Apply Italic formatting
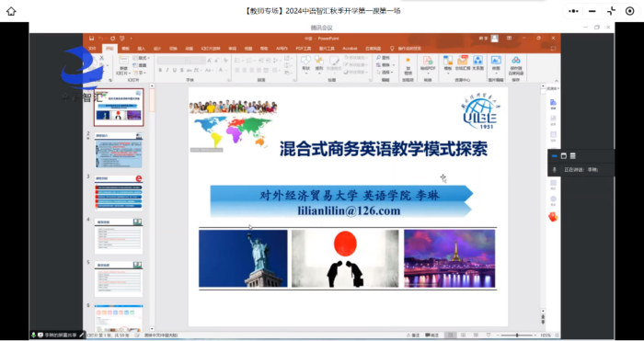Screen dimensions: 644x341 [x=167, y=70]
